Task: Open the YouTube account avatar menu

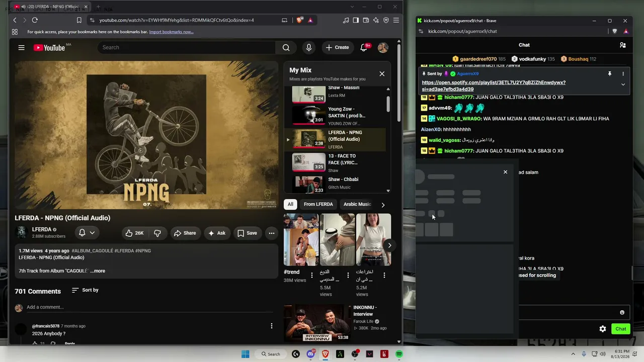Action: 383,47
